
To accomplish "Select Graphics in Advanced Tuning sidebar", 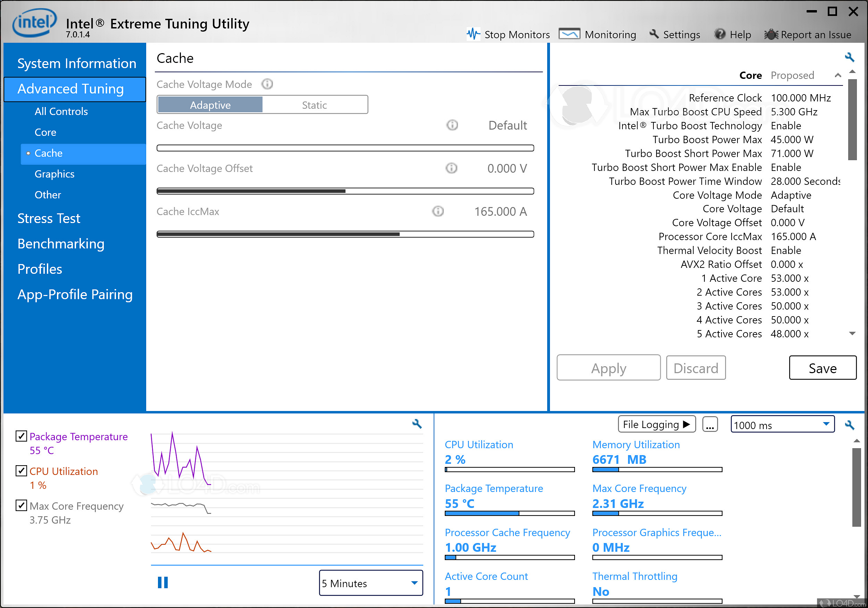I will click(x=55, y=174).
